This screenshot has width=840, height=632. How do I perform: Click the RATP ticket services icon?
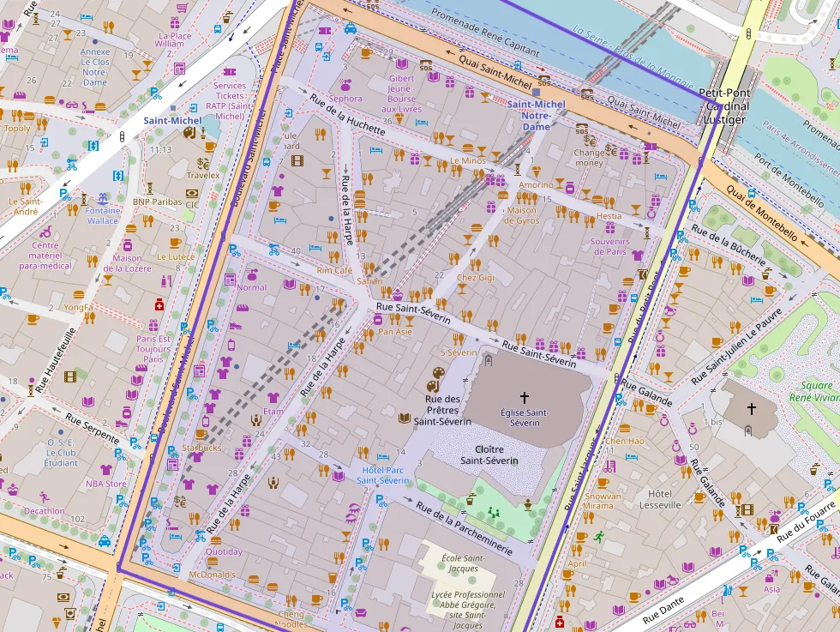coord(230,72)
